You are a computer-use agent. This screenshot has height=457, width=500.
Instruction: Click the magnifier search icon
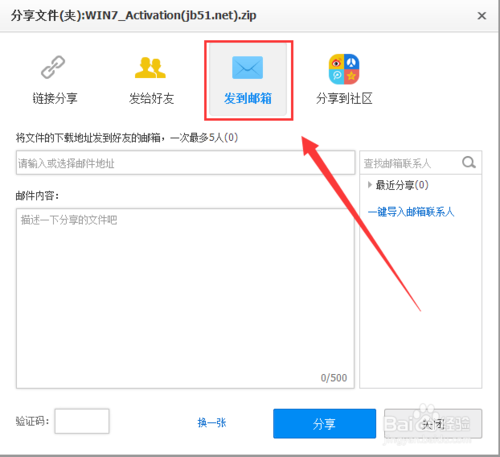tap(469, 163)
